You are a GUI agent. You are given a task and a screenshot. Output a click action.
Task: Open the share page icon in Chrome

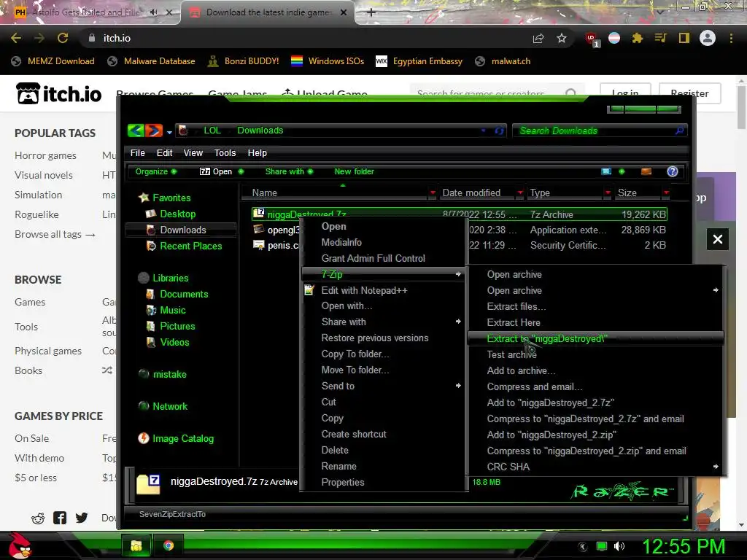click(538, 38)
